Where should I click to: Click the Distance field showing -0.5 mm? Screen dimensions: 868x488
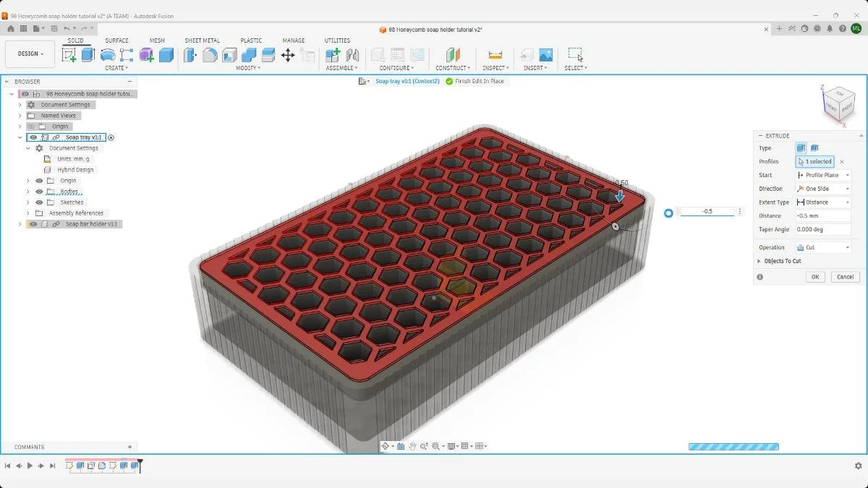point(823,215)
